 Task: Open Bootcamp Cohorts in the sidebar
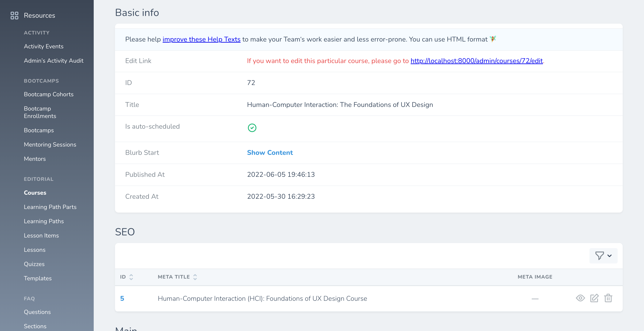49,94
